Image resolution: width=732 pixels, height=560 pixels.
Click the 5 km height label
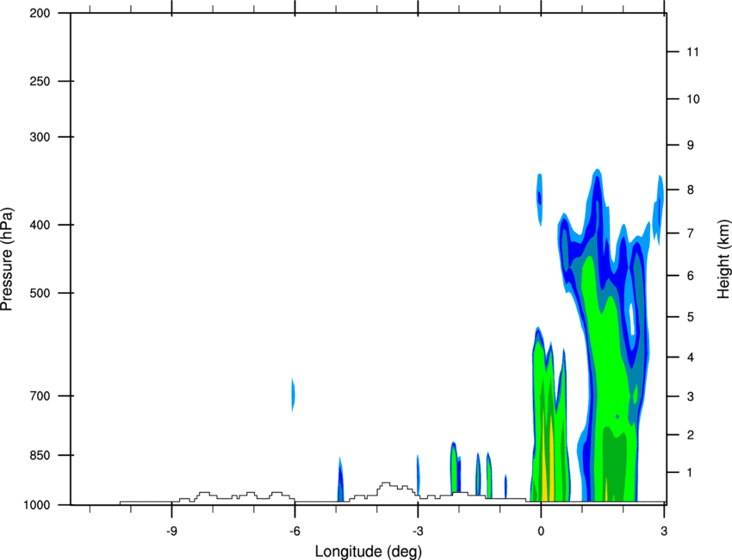point(691,317)
